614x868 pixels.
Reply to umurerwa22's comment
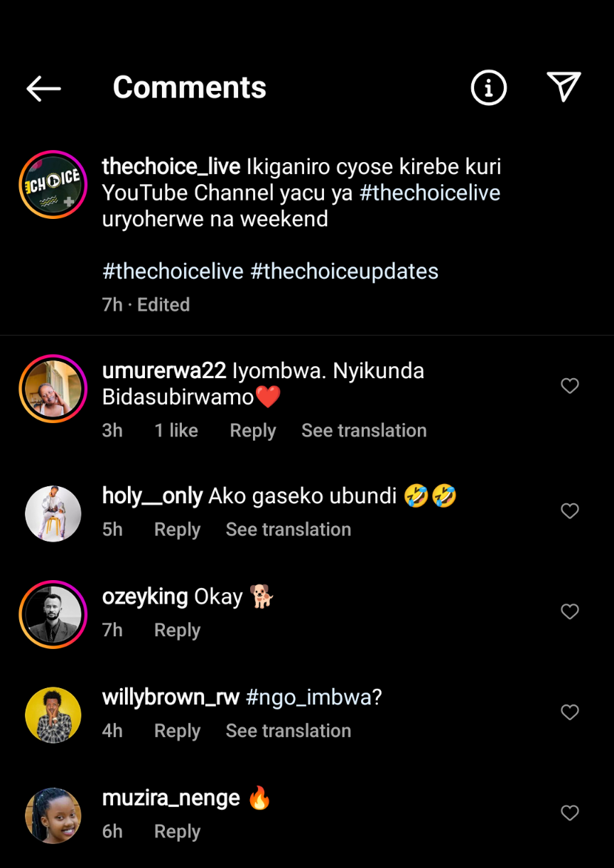252,431
